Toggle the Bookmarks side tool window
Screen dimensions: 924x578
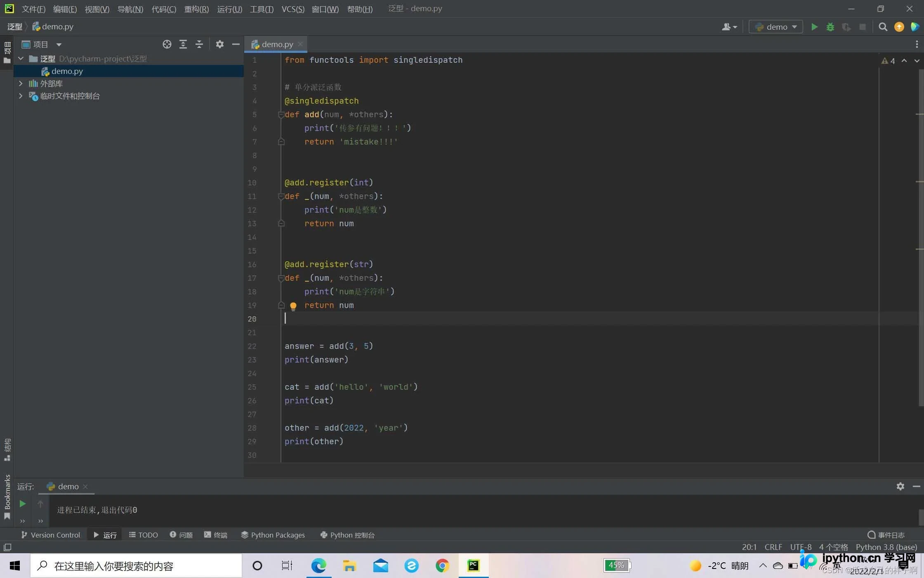(x=7, y=497)
